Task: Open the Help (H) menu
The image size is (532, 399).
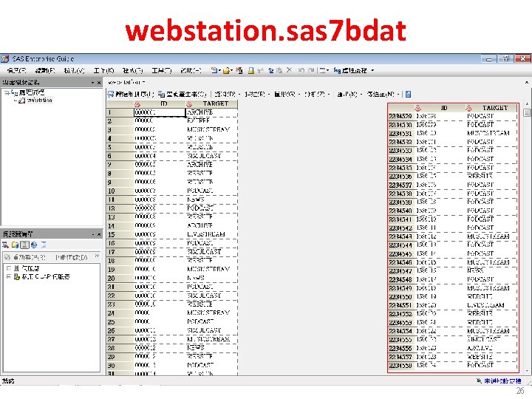Action: (x=191, y=70)
